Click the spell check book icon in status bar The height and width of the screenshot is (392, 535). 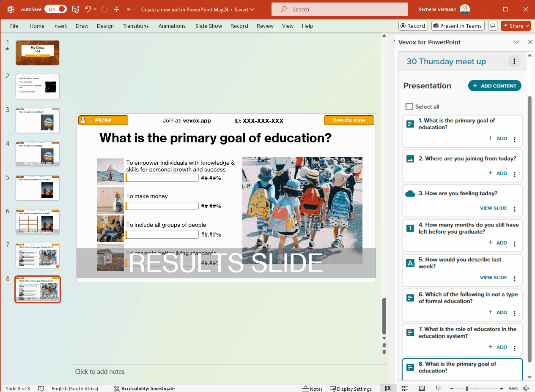point(41,388)
